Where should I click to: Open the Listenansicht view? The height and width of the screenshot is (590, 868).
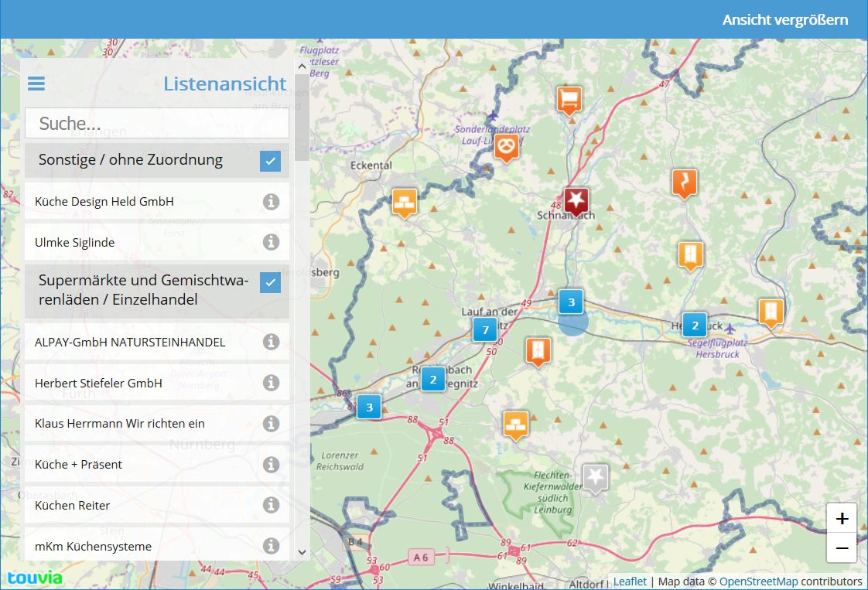pos(225,84)
